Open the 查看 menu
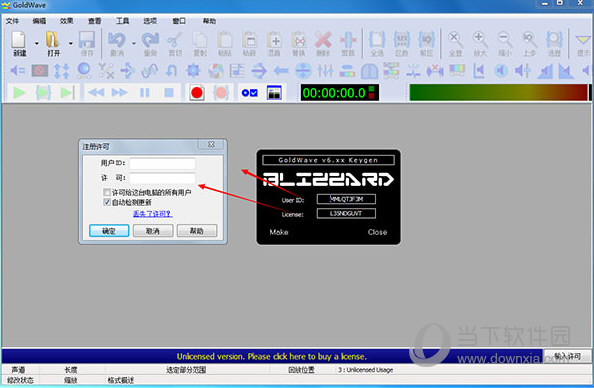The height and width of the screenshot is (388, 594). coord(95,21)
